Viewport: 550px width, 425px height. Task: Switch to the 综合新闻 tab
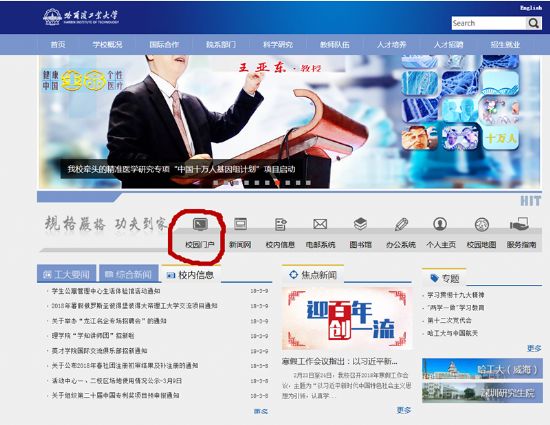(x=128, y=274)
